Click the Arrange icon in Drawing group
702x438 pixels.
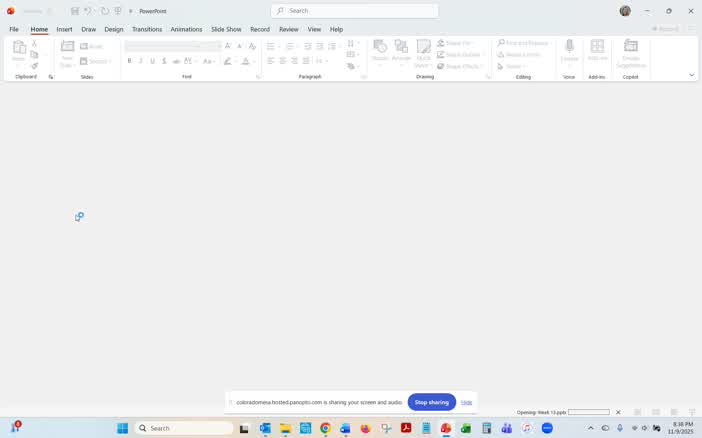[401, 47]
